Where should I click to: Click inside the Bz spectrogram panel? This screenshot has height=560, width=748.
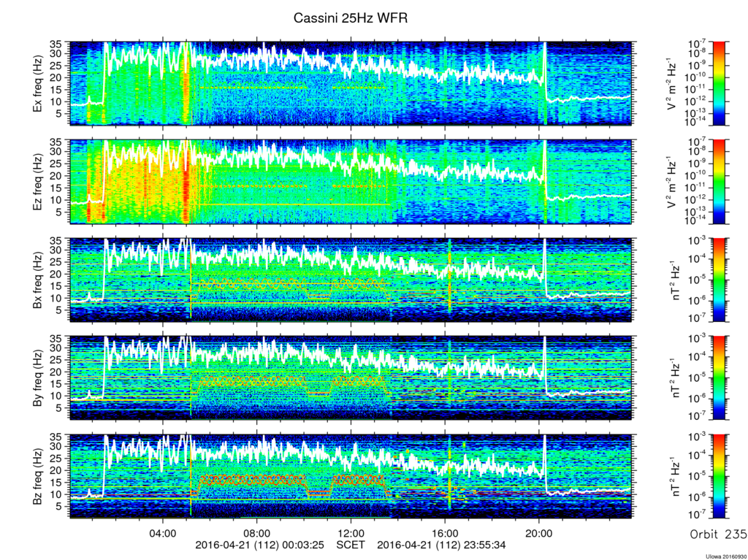pos(351,475)
